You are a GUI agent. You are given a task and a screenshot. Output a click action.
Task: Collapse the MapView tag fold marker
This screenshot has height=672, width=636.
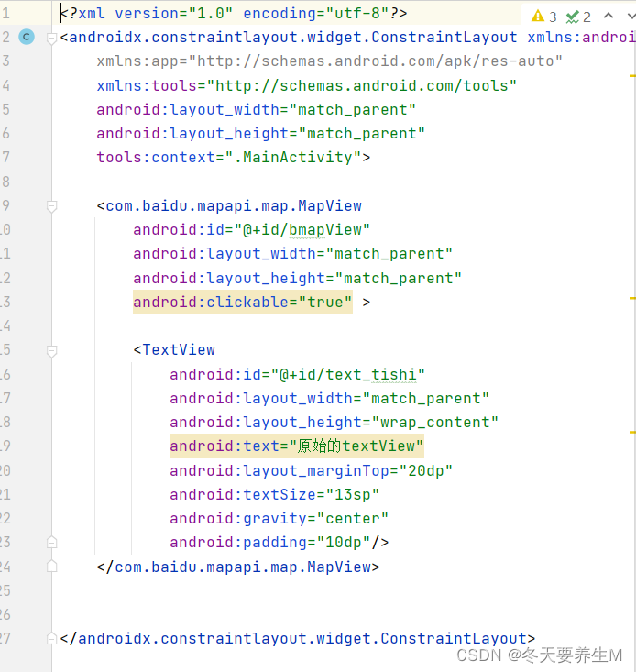(51, 207)
